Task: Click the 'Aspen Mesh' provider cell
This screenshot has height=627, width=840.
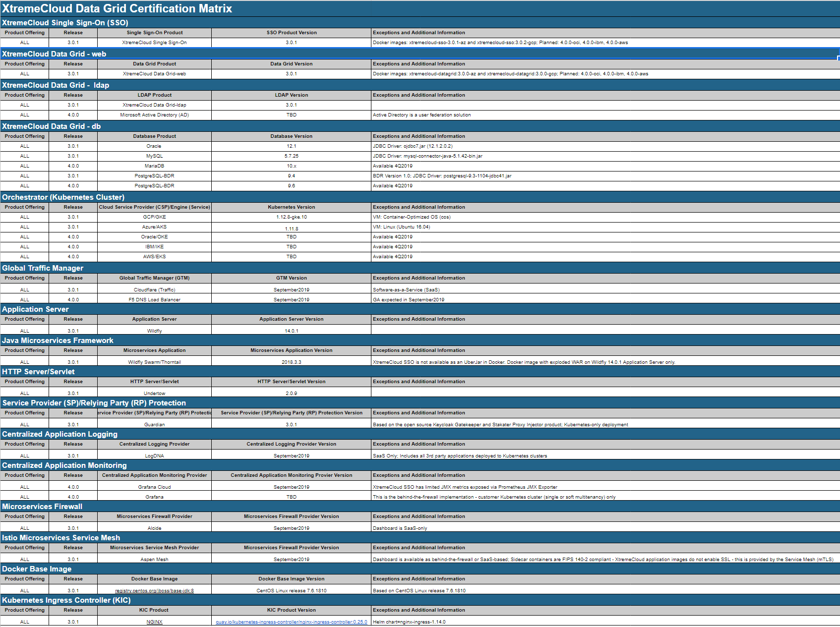Action: 154,559
